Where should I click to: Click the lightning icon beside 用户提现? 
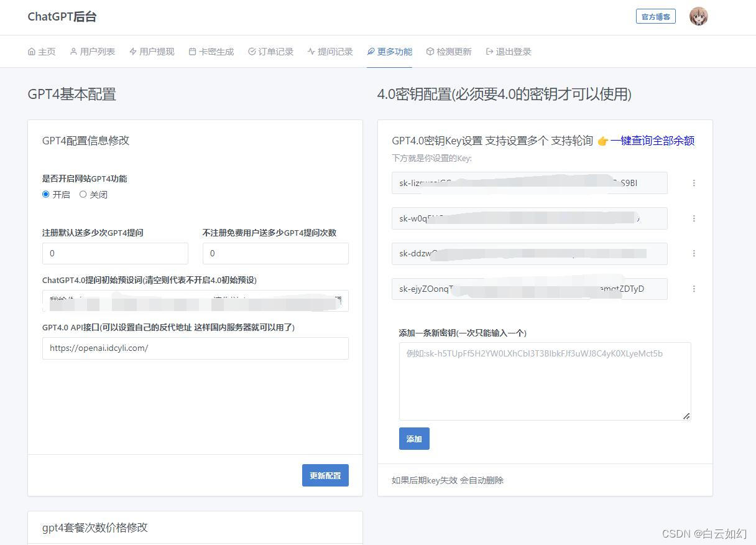tap(133, 52)
